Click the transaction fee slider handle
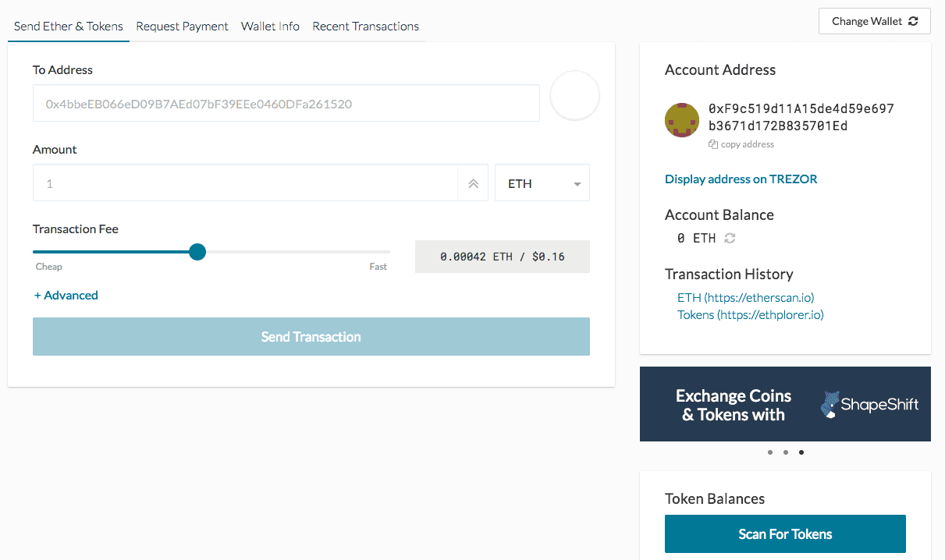Image resolution: width=945 pixels, height=560 pixels. click(x=197, y=251)
